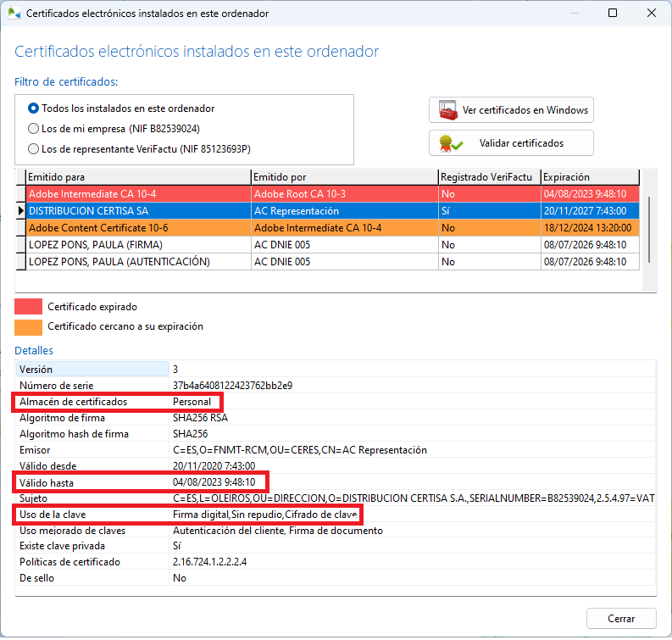
Task: Close dialog with the 'Cerrar' button
Action: point(621,619)
